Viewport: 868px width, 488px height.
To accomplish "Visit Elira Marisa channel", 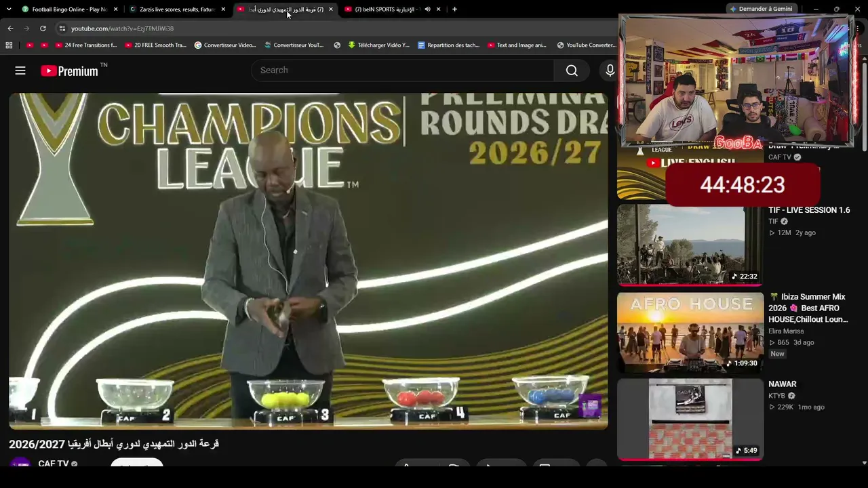I will 786,331.
